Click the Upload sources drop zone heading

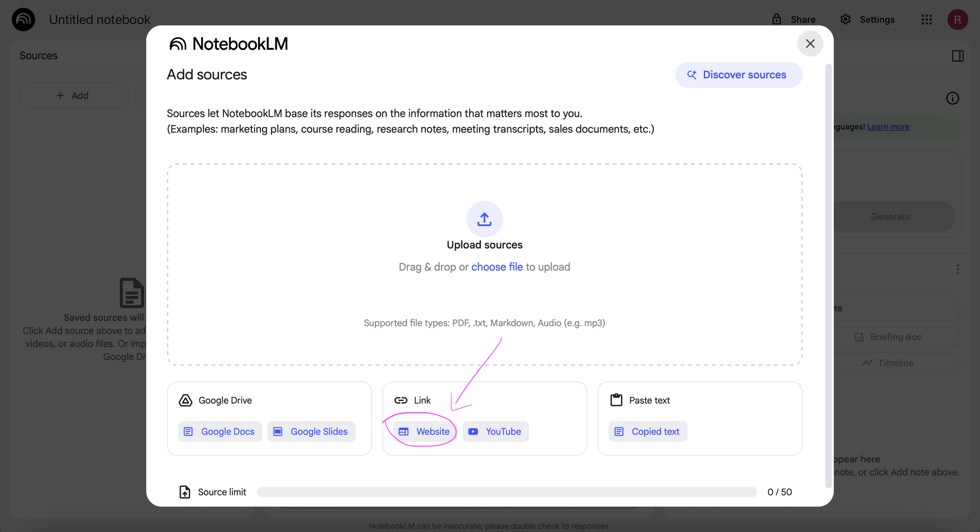coord(484,244)
